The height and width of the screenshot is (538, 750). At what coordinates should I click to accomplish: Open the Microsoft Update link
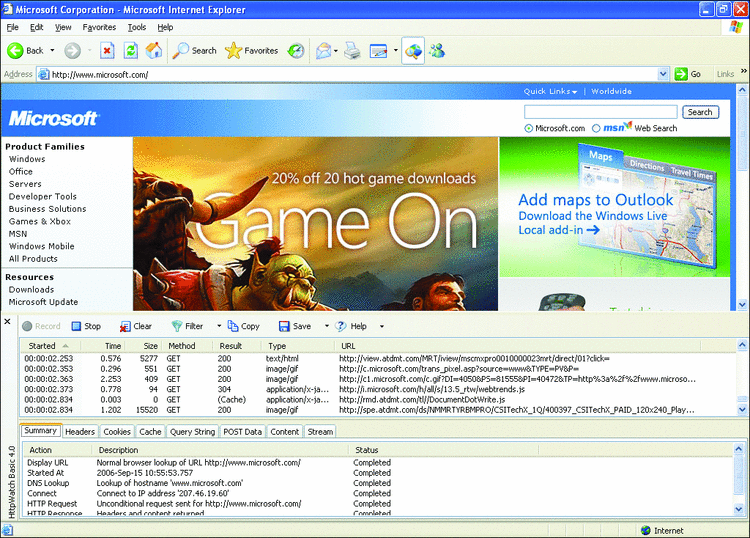[43, 302]
